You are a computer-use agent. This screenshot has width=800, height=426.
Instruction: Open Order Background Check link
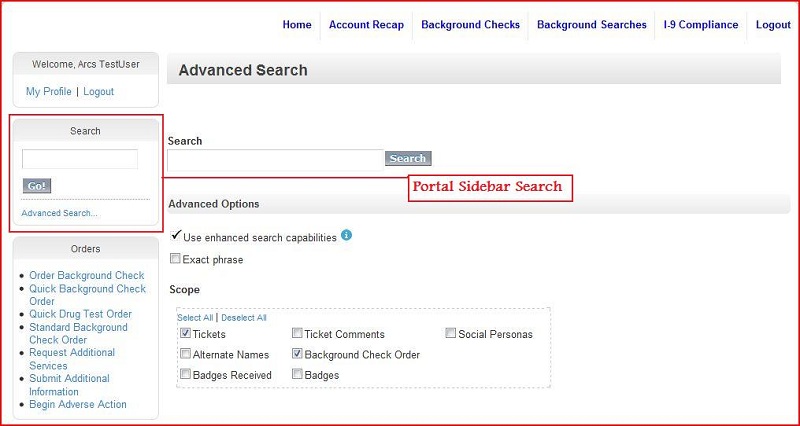click(87, 275)
